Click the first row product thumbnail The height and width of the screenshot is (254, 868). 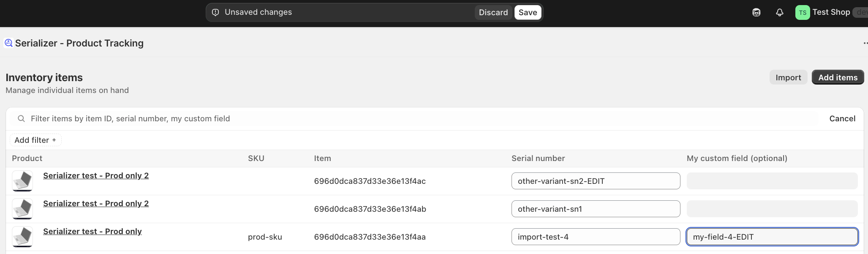coord(22,181)
